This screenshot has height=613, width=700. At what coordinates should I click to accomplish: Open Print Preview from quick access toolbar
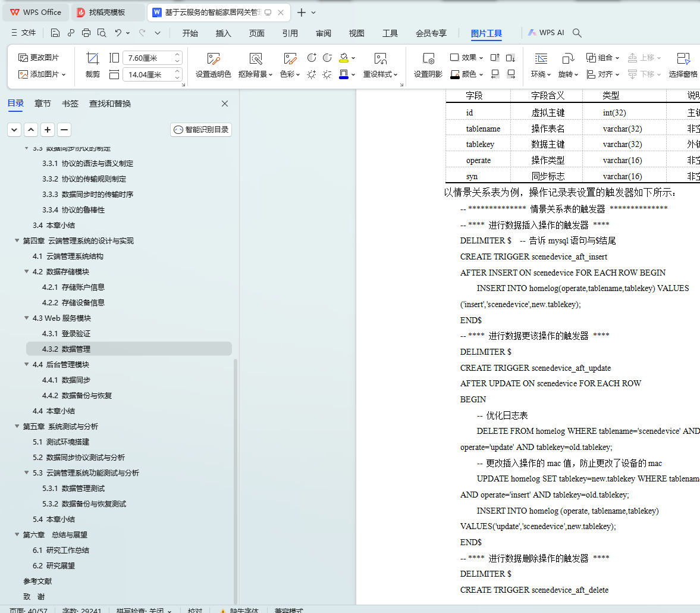[102, 33]
